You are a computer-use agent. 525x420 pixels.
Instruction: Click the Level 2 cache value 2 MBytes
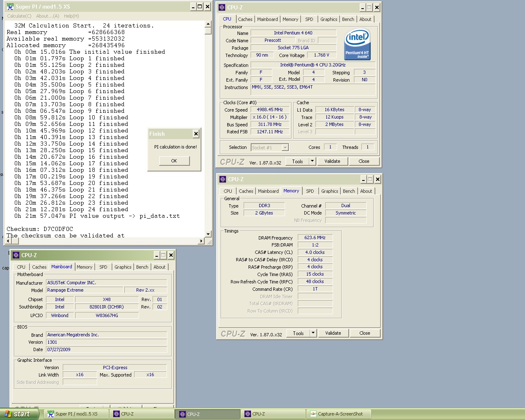(334, 124)
